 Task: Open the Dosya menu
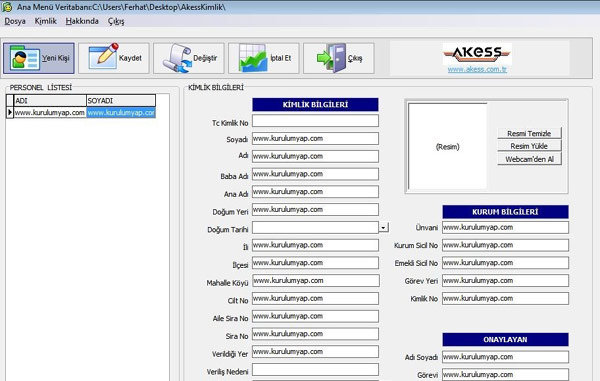pyautogui.click(x=15, y=21)
